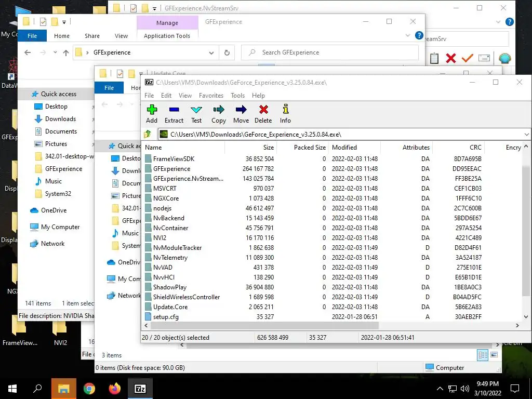Sort the 7-Zip list by Name column
Viewport: 532px width, 399px height.
click(x=183, y=147)
